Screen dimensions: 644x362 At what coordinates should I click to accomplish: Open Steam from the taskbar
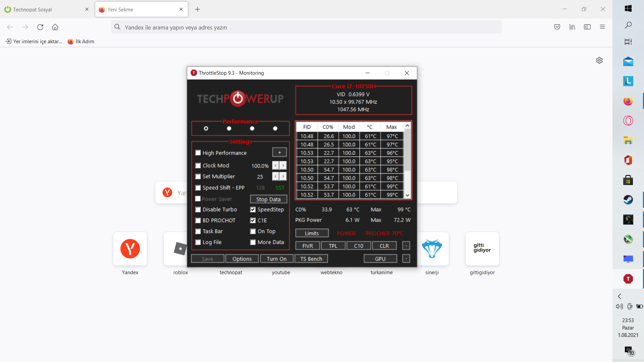tap(628, 200)
